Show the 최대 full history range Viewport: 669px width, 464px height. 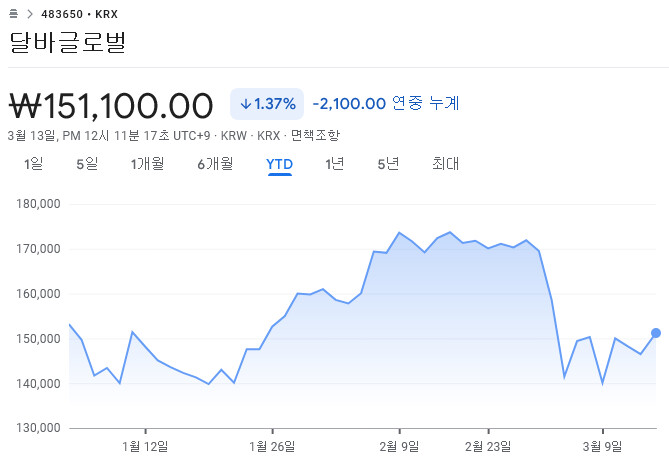(445, 164)
